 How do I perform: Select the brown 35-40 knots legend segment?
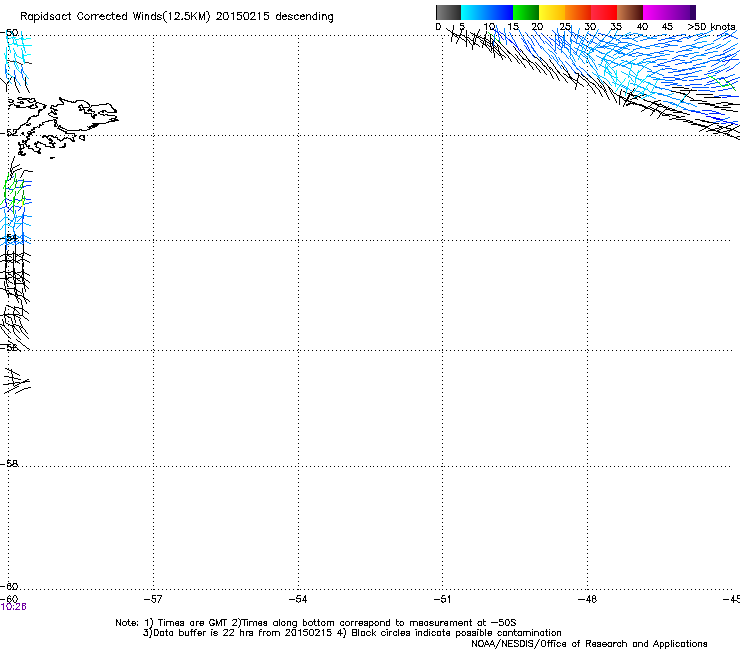click(630, 12)
